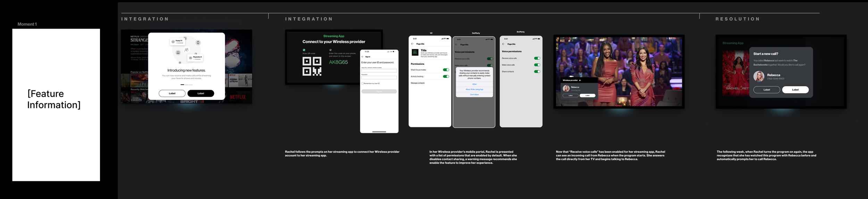868x199 pixels.
Task: Click the laptop icon in device circle
Action: point(178,53)
